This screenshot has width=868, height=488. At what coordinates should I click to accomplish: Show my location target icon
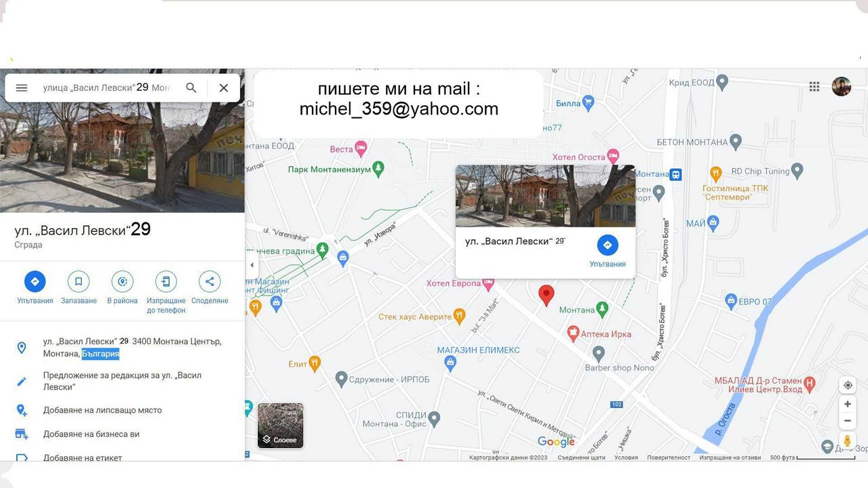pos(847,385)
